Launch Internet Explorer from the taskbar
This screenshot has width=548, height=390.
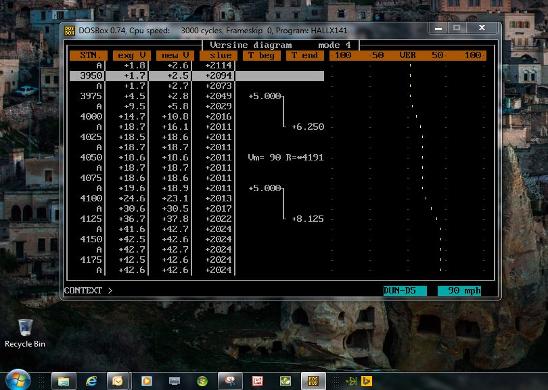(x=91, y=381)
